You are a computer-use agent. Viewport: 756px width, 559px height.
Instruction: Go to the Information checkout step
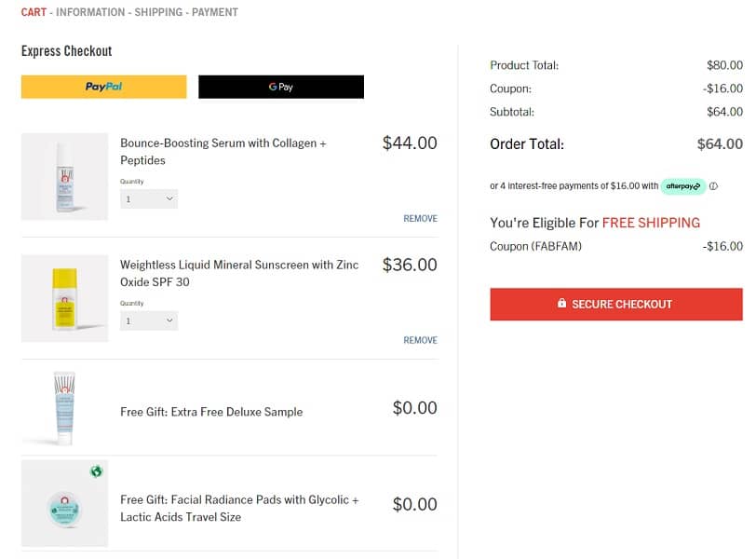(x=90, y=13)
